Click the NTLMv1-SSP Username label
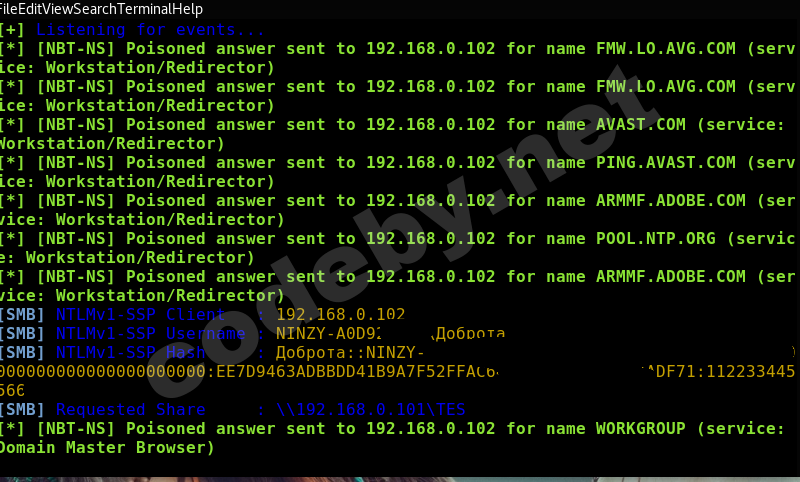 pos(150,334)
